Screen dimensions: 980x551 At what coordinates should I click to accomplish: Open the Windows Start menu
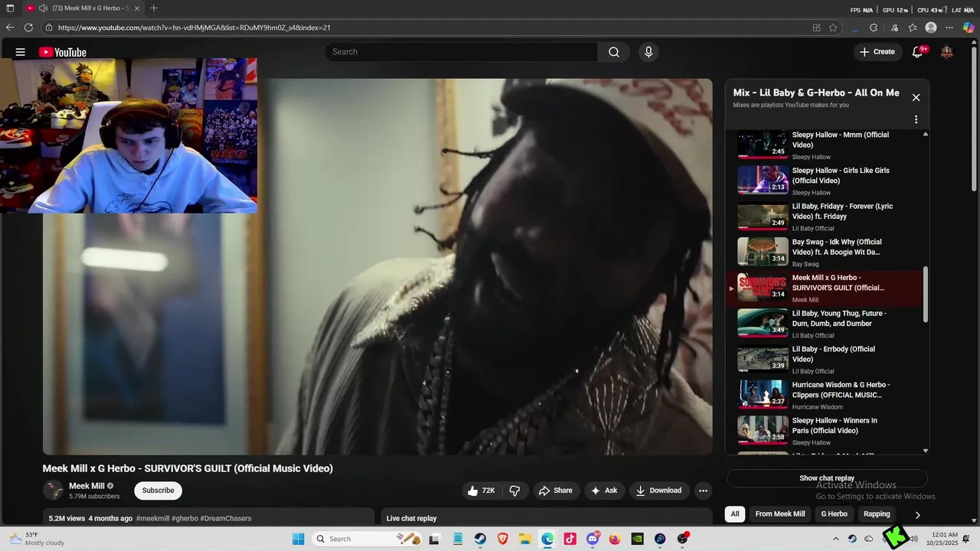(x=299, y=539)
